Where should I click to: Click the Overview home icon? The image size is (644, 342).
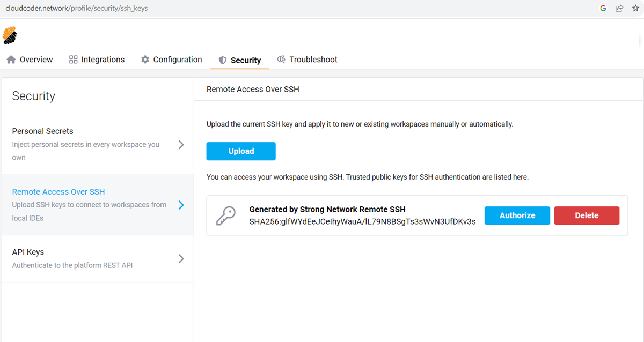point(11,59)
